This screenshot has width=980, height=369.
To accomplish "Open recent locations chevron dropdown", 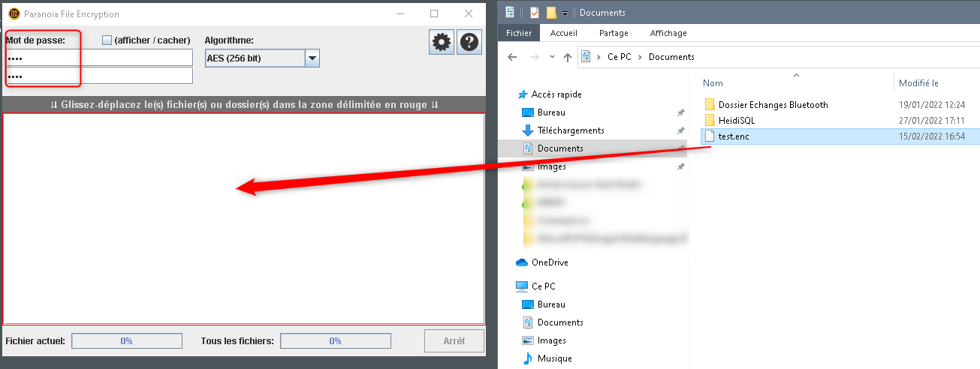I will 553,57.
